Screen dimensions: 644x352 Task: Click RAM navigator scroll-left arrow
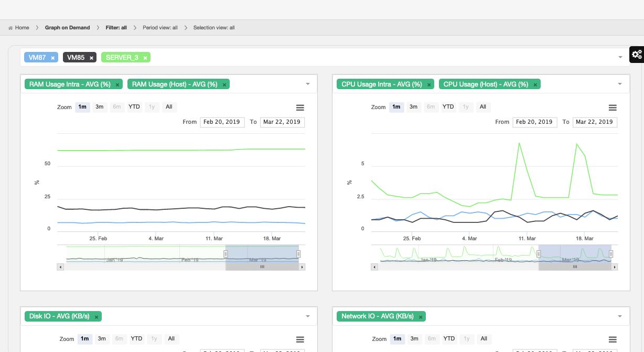pyautogui.click(x=60, y=267)
